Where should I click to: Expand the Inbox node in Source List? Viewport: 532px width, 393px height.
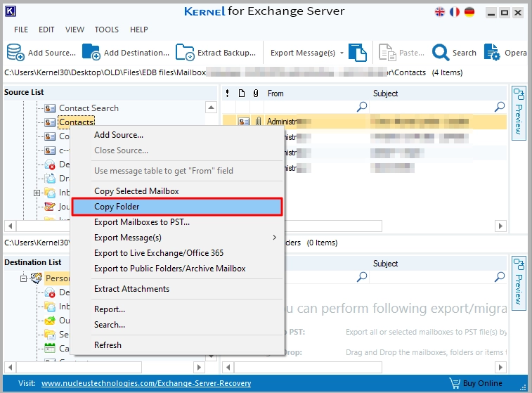[x=37, y=193]
